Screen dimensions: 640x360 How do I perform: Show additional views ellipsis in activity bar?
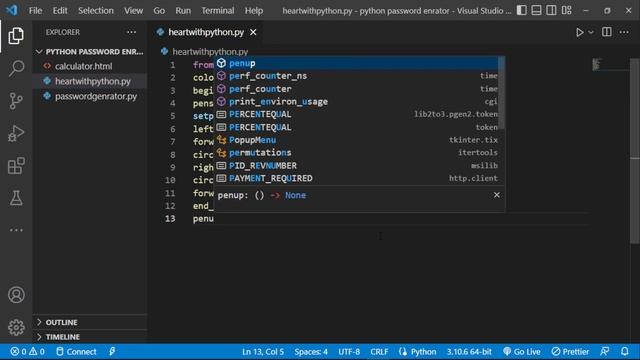coord(16,230)
